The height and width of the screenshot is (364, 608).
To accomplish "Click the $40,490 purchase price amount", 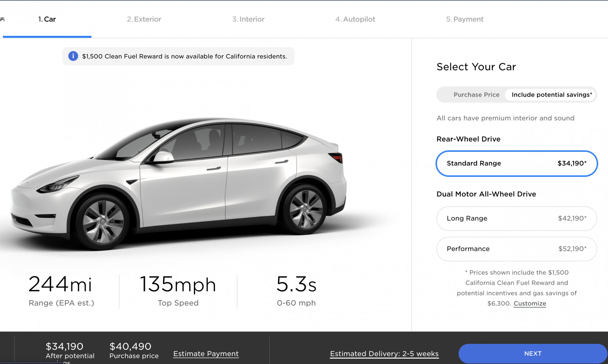I will (x=130, y=346).
